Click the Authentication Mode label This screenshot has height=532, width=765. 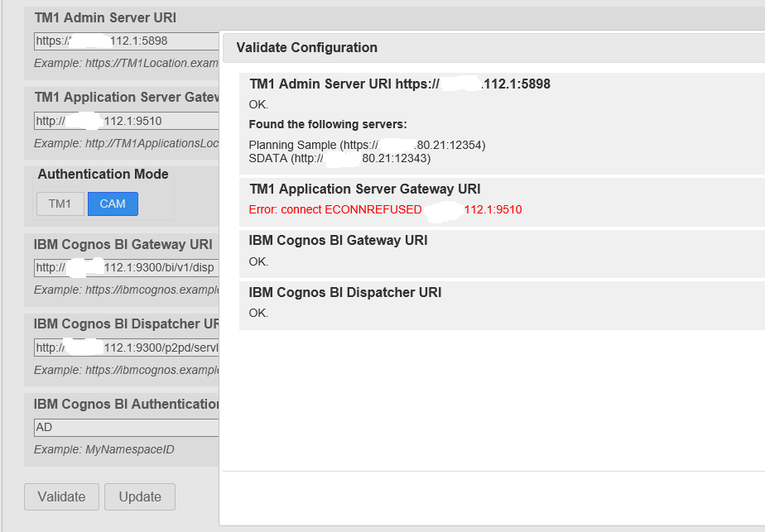point(103,174)
